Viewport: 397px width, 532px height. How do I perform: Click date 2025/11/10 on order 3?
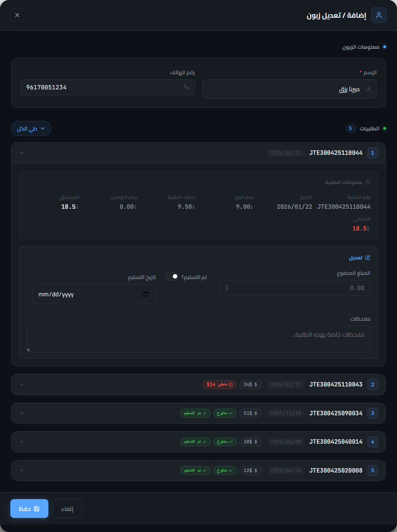[285, 413]
